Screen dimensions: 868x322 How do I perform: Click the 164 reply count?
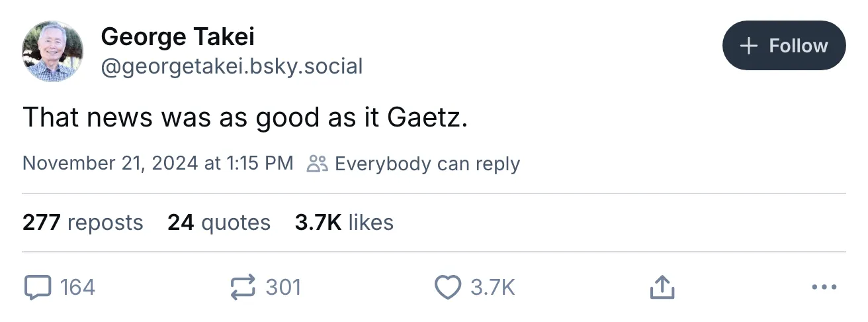77,288
